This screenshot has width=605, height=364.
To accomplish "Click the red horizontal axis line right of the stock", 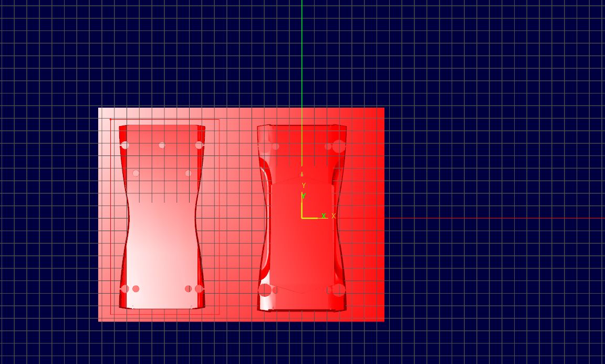I will pos(495,218).
